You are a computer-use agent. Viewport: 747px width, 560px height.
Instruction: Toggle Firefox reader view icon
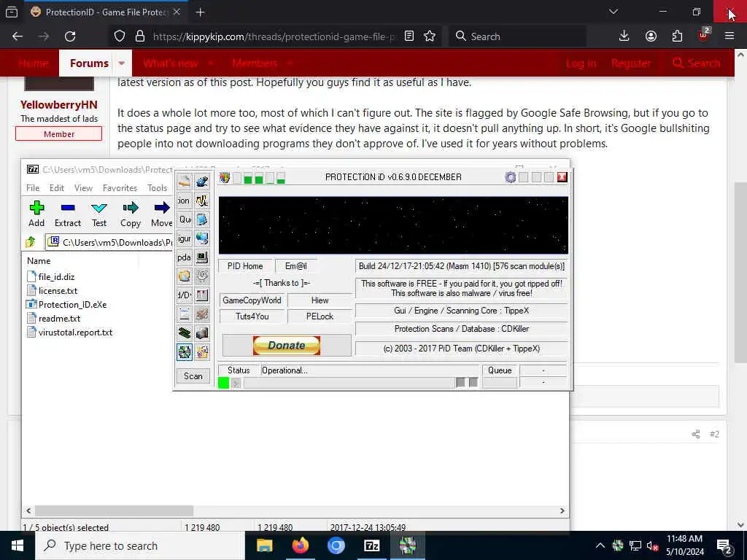pyautogui.click(x=409, y=36)
